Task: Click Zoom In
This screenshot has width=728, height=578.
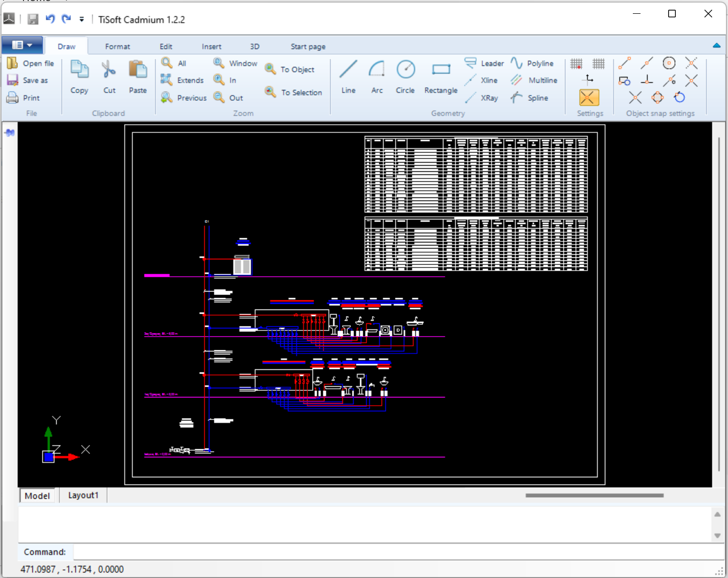Action: tap(225, 80)
